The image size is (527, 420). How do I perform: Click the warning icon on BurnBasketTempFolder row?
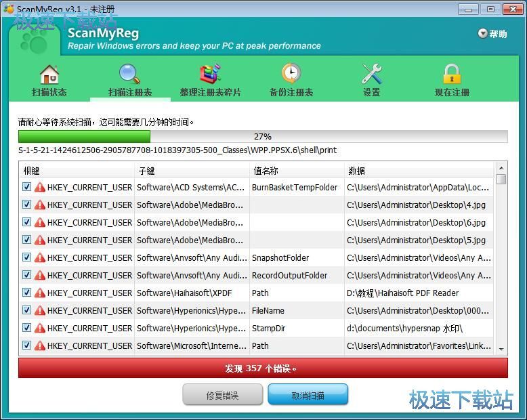coord(40,188)
